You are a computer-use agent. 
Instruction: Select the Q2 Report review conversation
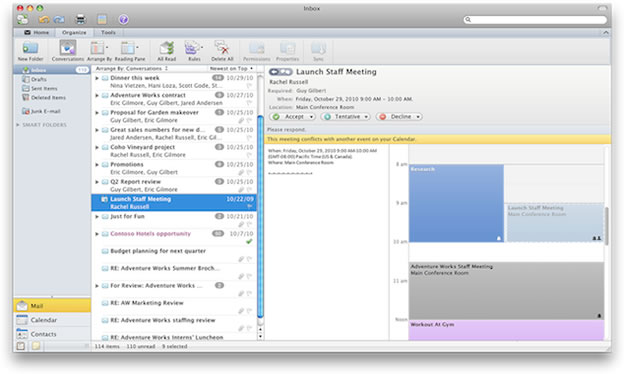pyautogui.click(x=174, y=185)
